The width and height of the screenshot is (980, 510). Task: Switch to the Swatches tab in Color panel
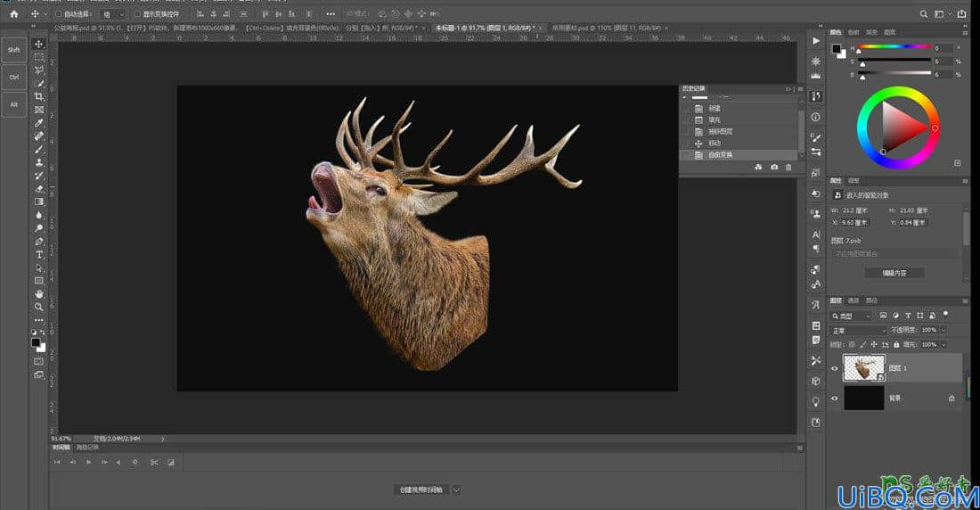pyautogui.click(x=853, y=32)
